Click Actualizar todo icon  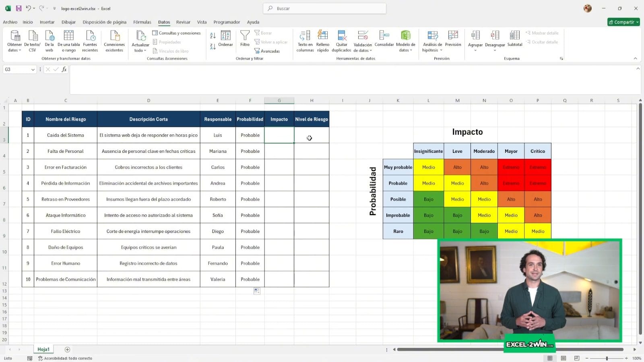pos(140,36)
